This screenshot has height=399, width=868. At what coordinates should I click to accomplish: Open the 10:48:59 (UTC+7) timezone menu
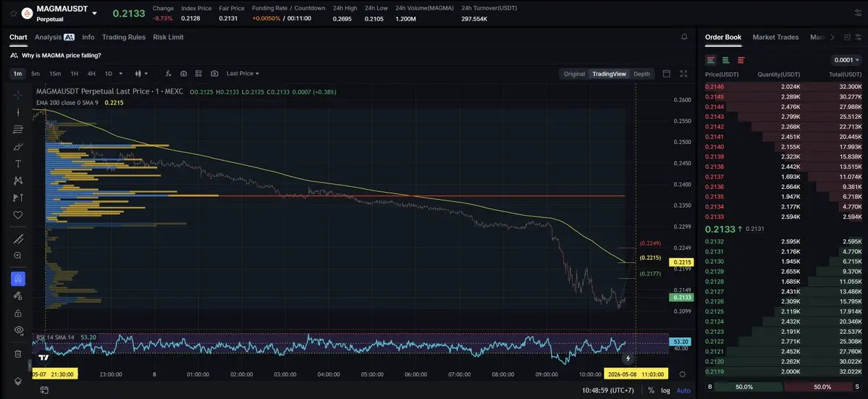pos(608,390)
